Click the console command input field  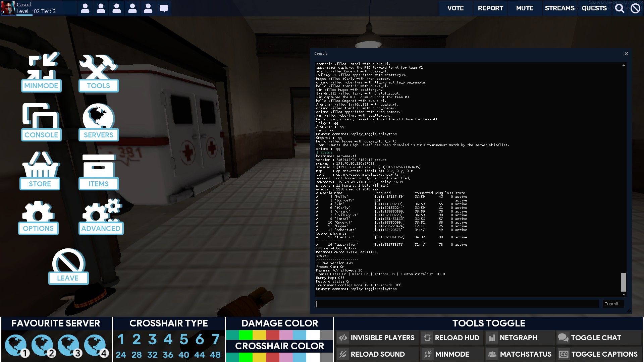[x=457, y=304]
